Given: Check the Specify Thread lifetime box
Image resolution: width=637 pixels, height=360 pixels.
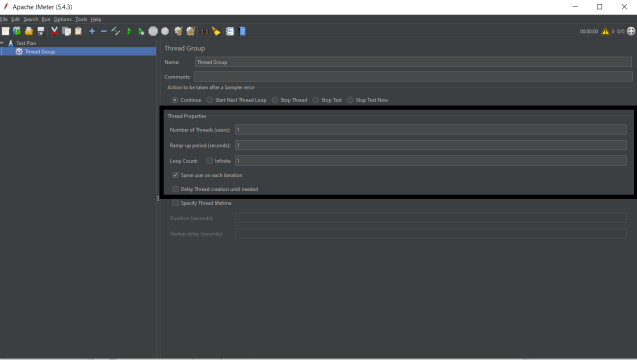Looking at the screenshot, I should [x=175, y=203].
